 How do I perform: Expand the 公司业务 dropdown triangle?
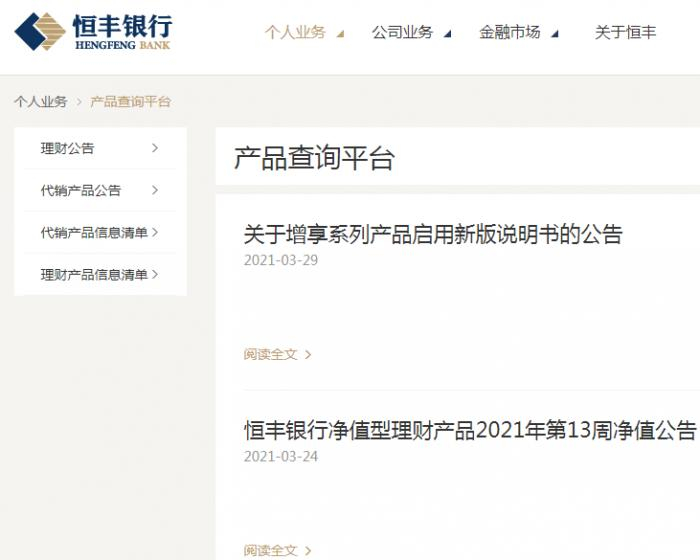448,33
